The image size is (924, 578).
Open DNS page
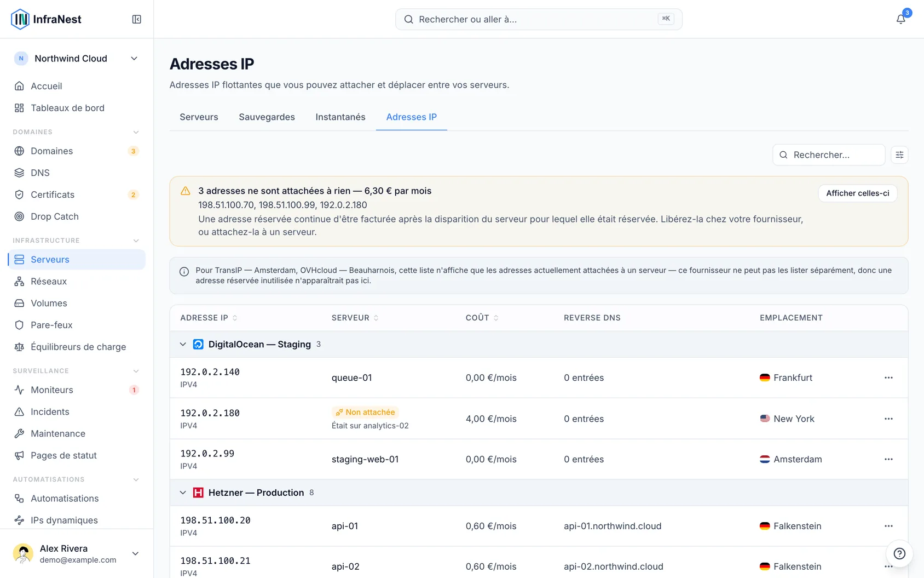coord(77,173)
